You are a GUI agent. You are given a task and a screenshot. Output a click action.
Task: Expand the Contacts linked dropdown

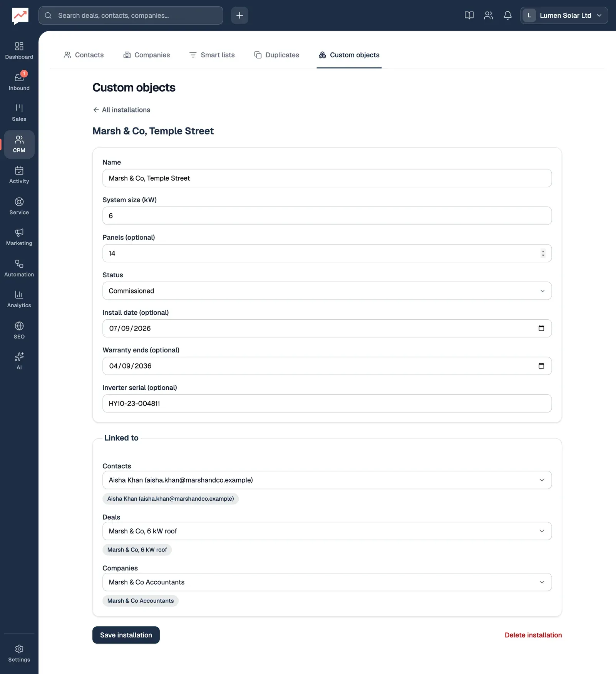point(327,480)
